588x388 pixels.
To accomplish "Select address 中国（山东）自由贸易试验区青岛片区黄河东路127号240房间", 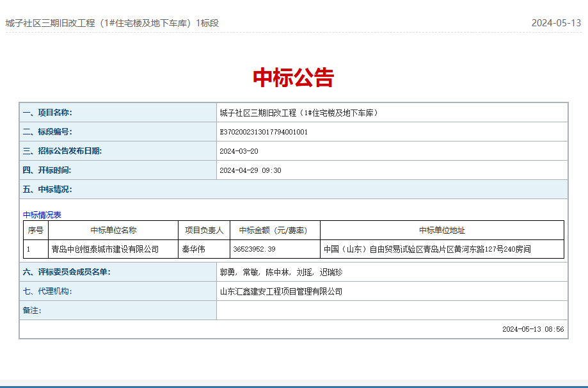I will click(x=427, y=249).
